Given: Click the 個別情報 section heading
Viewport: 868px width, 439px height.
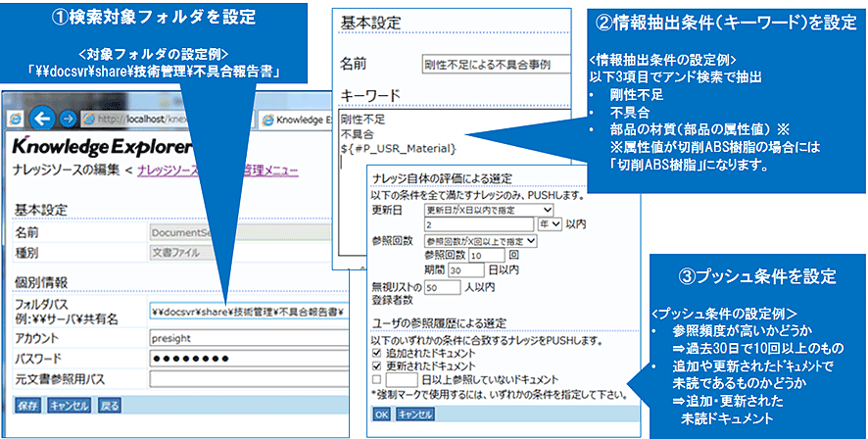Looking at the screenshot, I should click(x=40, y=282).
